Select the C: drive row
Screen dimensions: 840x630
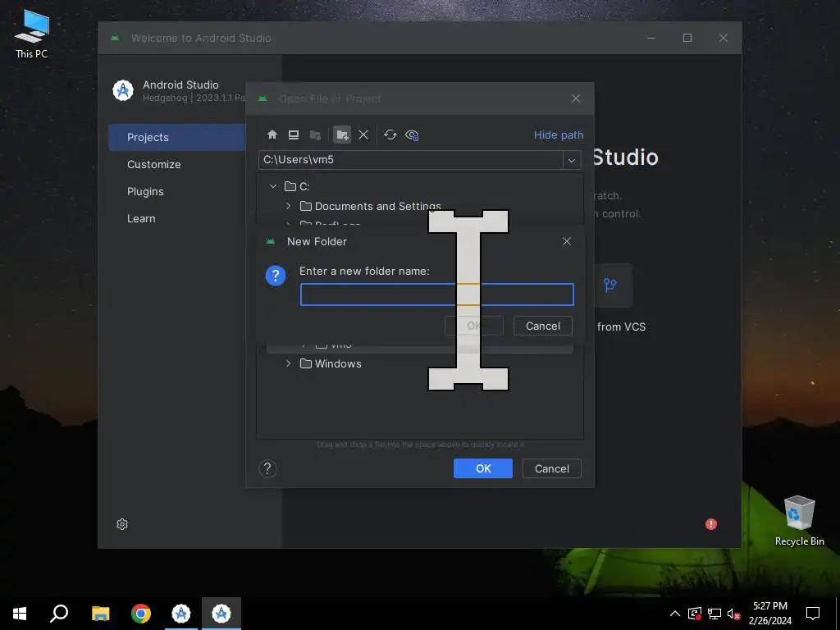[420, 186]
